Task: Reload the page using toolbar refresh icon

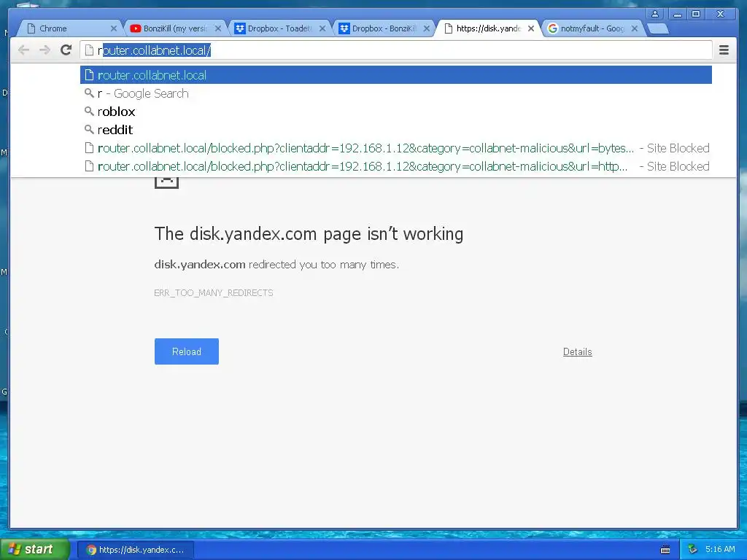Action: tap(66, 50)
